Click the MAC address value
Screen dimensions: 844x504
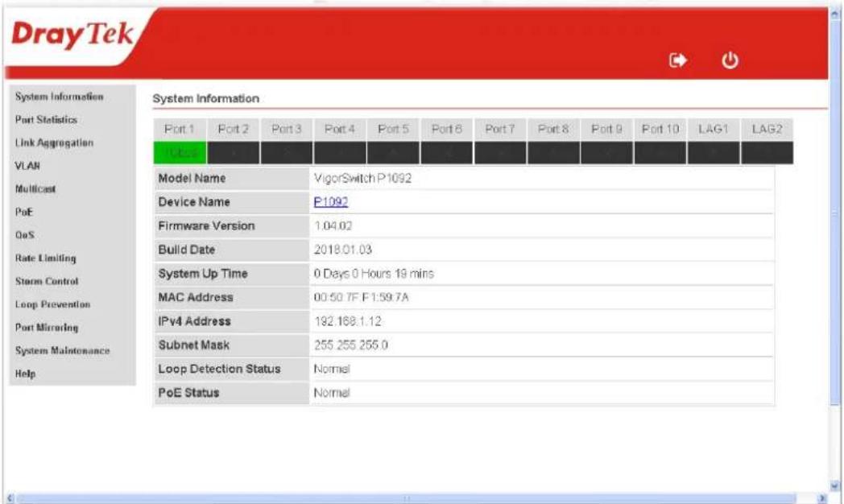pyautogui.click(x=361, y=297)
